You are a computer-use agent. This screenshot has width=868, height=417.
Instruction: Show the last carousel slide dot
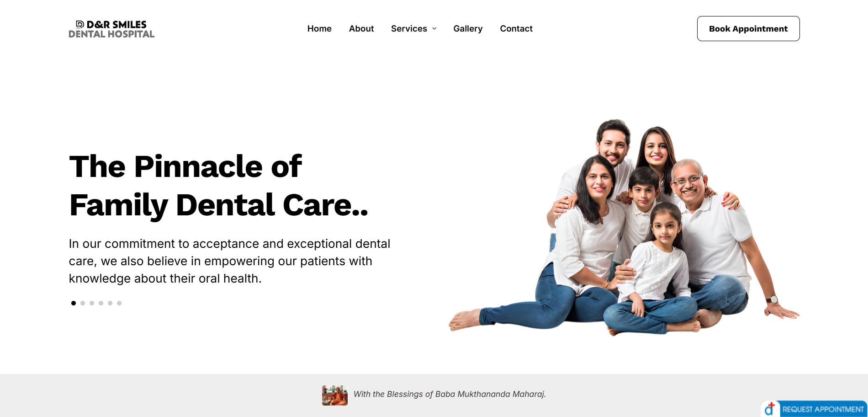pyautogui.click(x=119, y=303)
